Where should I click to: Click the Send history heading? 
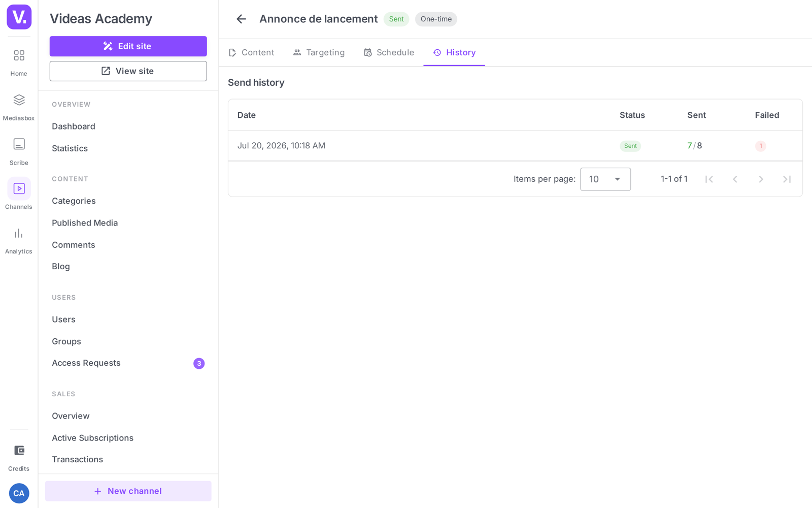(x=256, y=83)
